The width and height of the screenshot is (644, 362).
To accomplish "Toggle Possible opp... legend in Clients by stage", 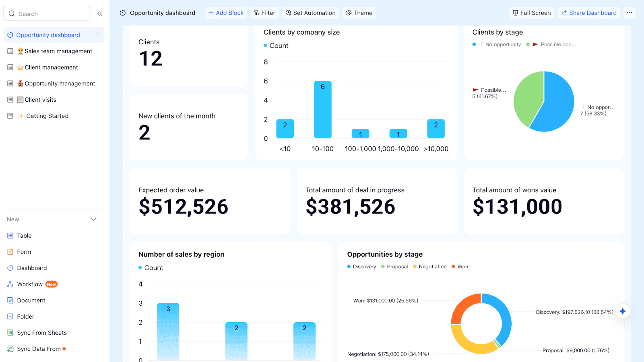I will point(551,44).
